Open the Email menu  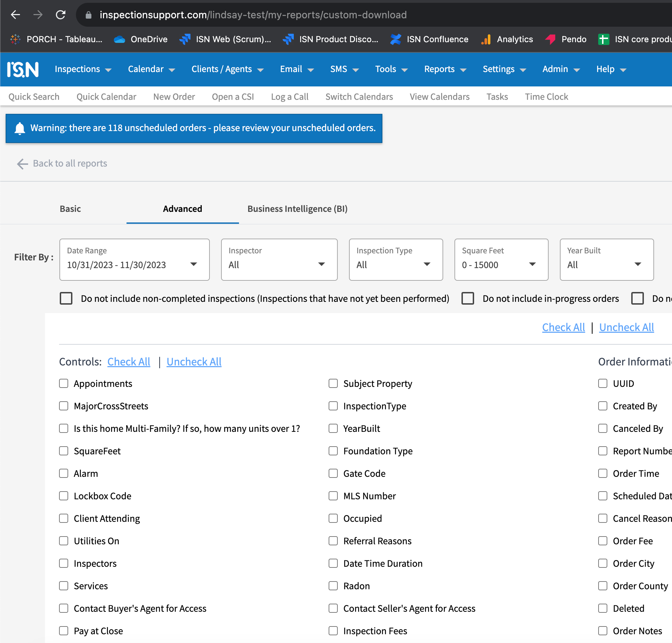point(297,69)
